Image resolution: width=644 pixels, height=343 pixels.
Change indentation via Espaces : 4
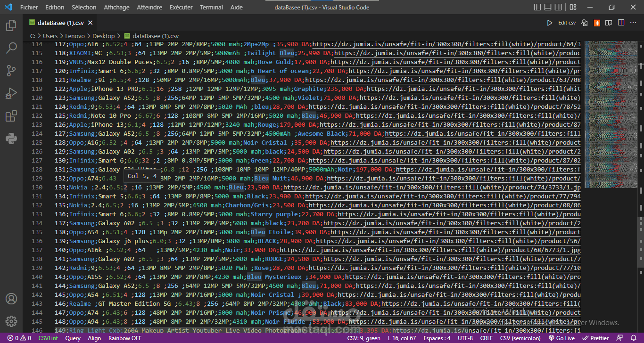(x=437, y=338)
